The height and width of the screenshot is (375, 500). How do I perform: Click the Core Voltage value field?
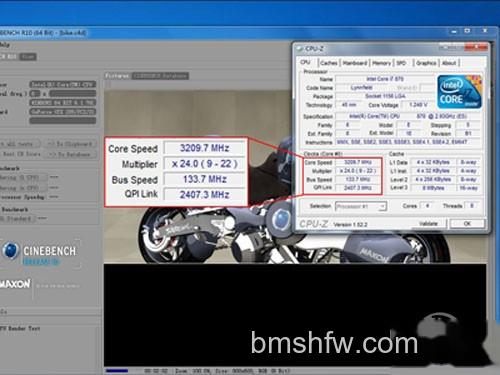point(418,105)
